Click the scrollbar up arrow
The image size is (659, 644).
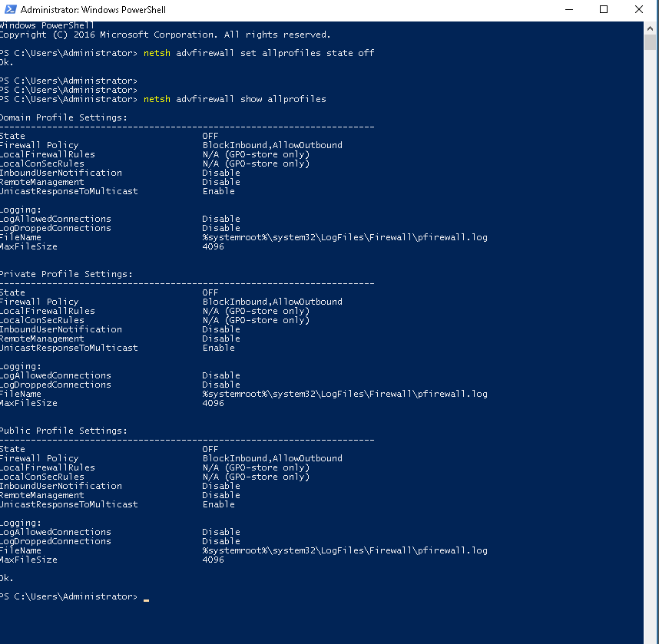pyautogui.click(x=651, y=28)
